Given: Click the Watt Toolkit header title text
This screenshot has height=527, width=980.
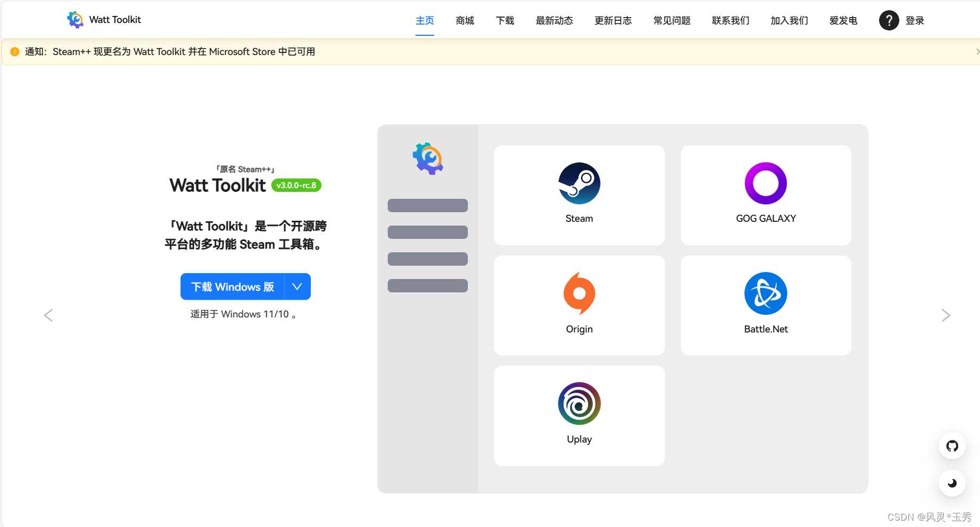Looking at the screenshot, I should click(x=115, y=20).
